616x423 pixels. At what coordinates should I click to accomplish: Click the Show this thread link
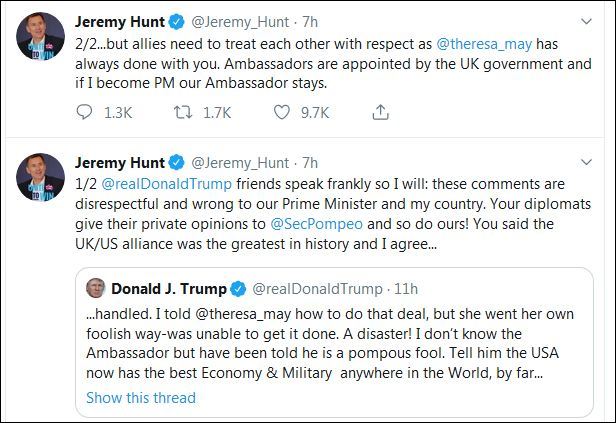pos(140,397)
